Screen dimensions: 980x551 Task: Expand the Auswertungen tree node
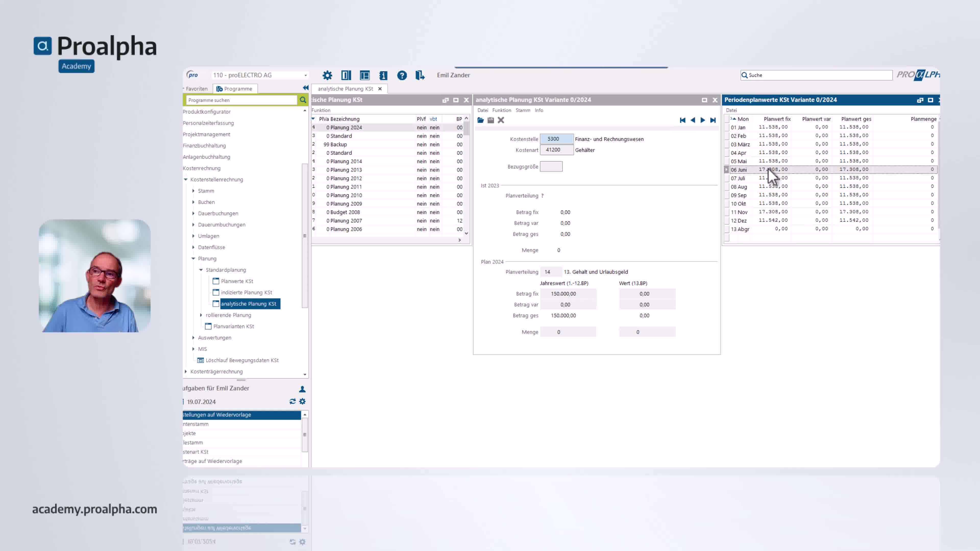click(x=193, y=338)
